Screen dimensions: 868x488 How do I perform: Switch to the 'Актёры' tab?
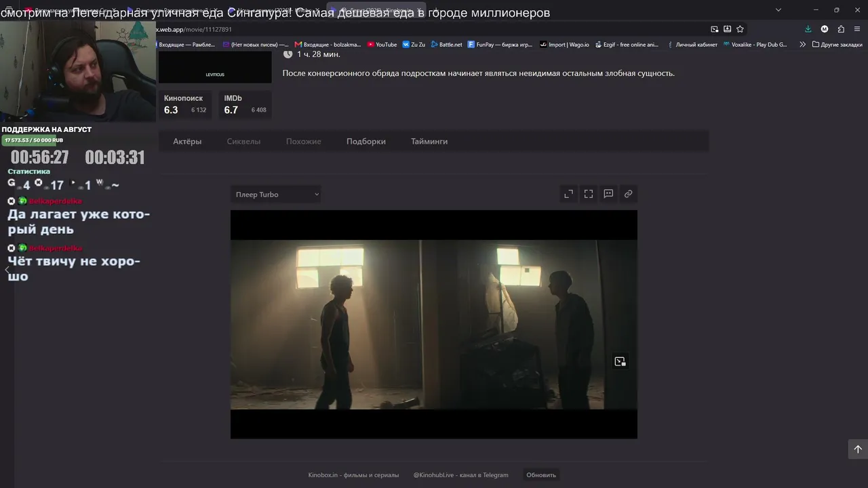pos(187,142)
